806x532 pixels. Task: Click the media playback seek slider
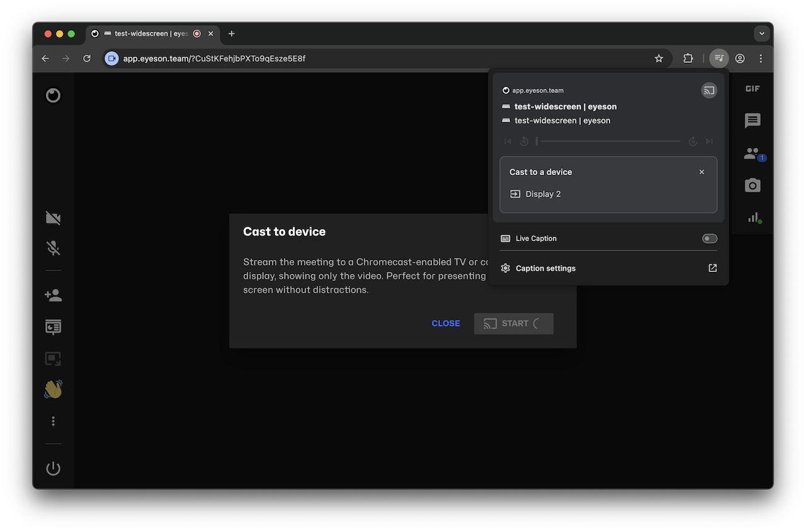(x=608, y=142)
